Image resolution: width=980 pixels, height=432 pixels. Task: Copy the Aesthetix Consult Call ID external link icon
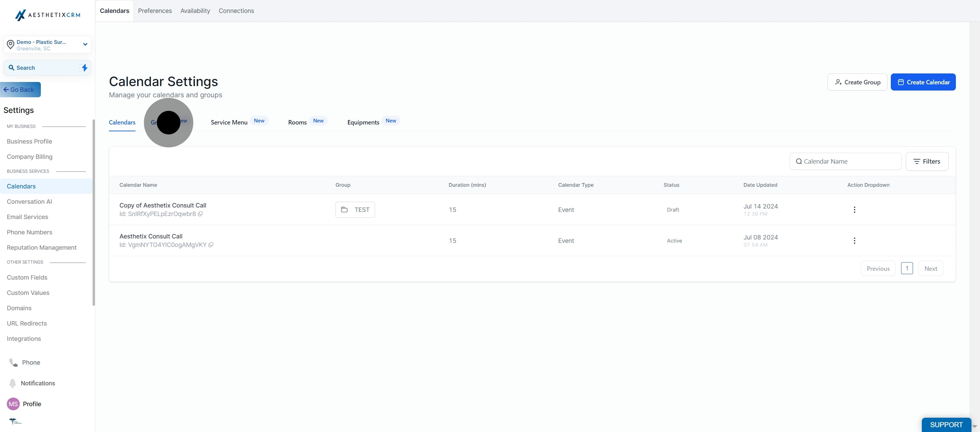pyautogui.click(x=212, y=245)
